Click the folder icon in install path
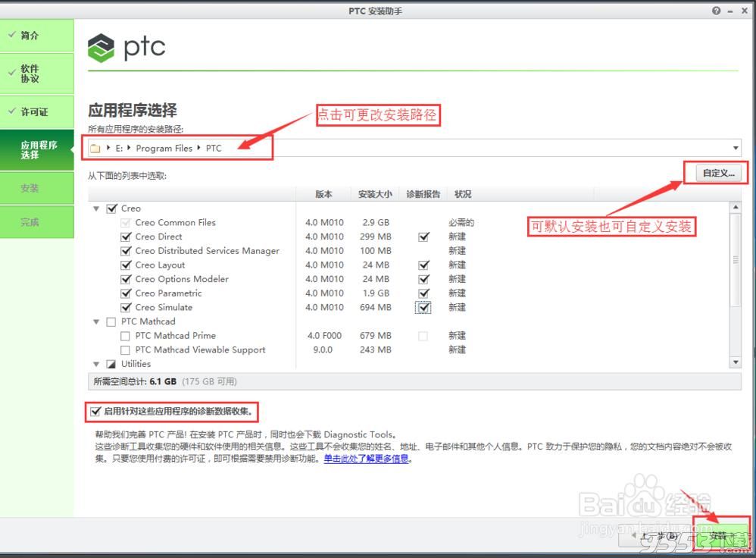The height and width of the screenshot is (558, 756). click(x=95, y=148)
